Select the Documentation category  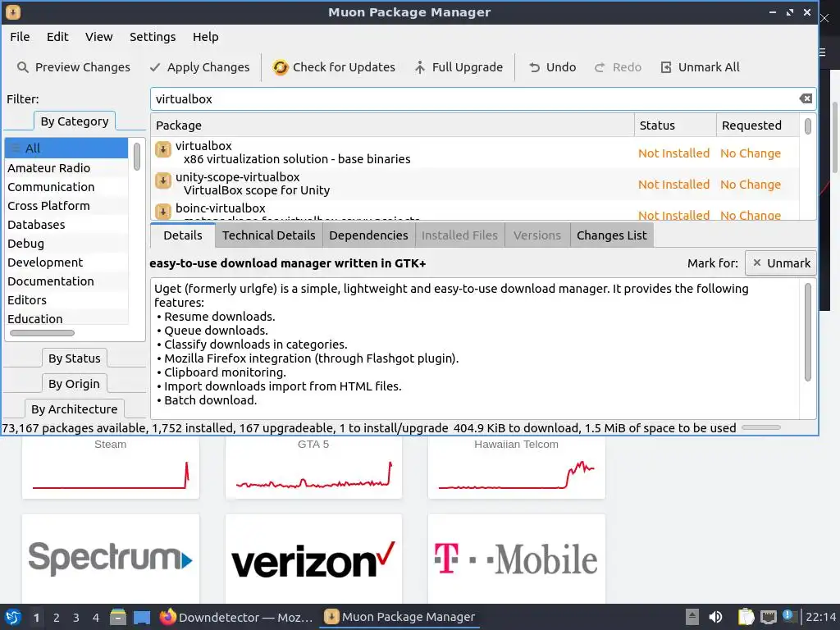coord(66,281)
